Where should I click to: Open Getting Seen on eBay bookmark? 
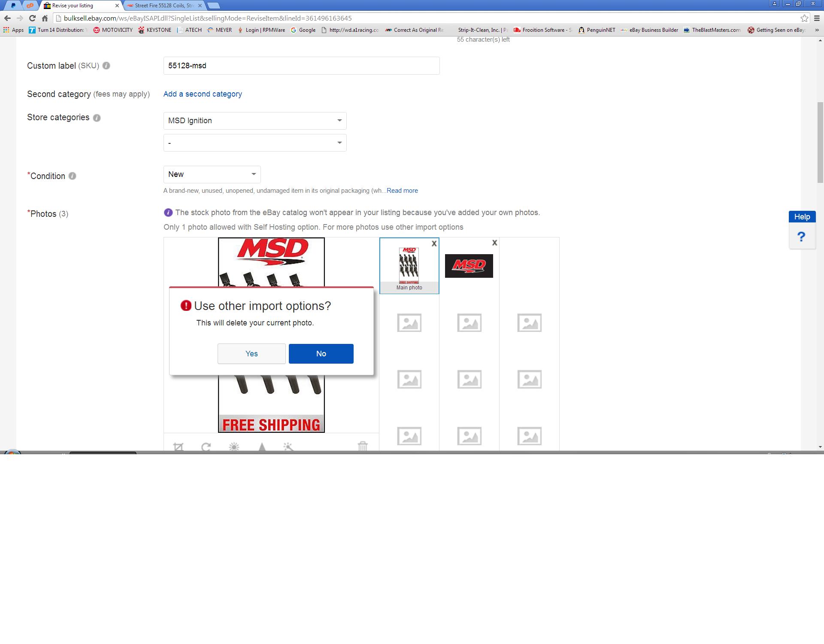(x=777, y=30)
